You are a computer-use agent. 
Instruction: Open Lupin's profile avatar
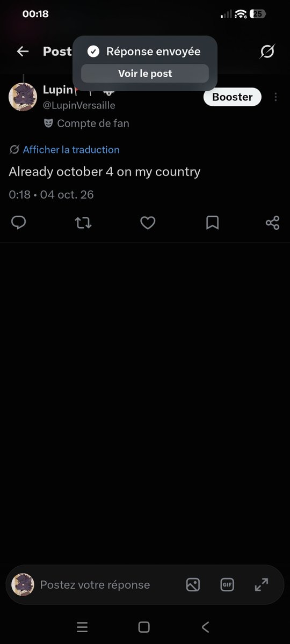23,97
